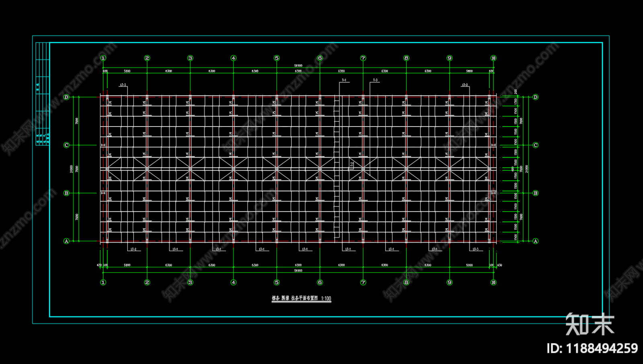Click axis bubble 9 in the bottom row
Screen dimensions: 643x364
pyautogui.click(x=449, y=282)
